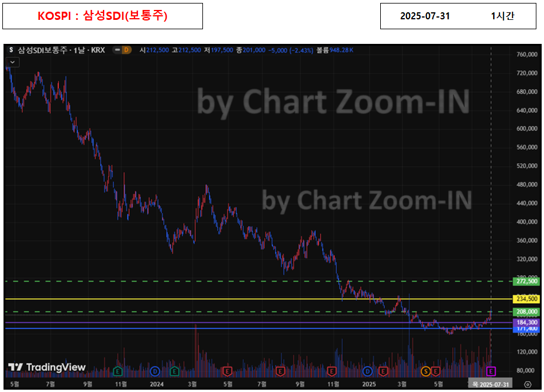Click the 600,000 price axis label
Viewport: 544px width, 392px height.
coord(526,129)
